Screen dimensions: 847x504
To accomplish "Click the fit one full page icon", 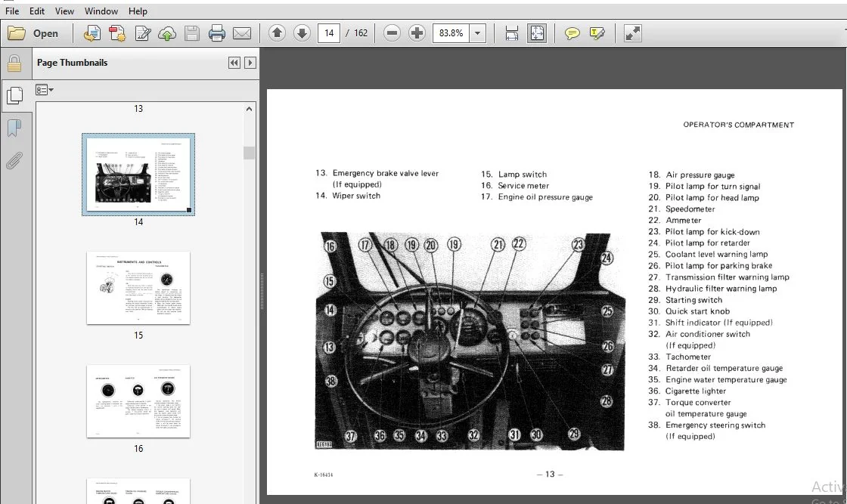I will point(537,33).
